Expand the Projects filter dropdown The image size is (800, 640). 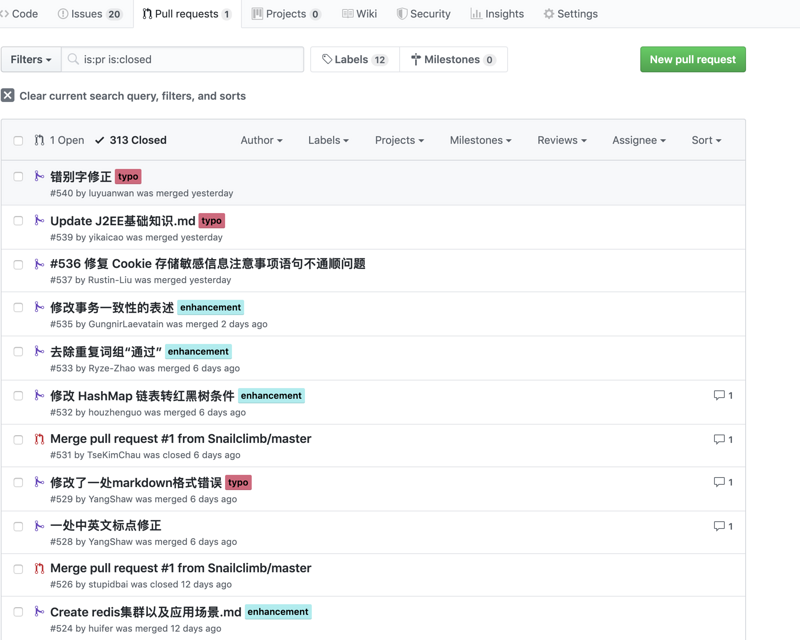pyautogui.click(x=399, y=140)
